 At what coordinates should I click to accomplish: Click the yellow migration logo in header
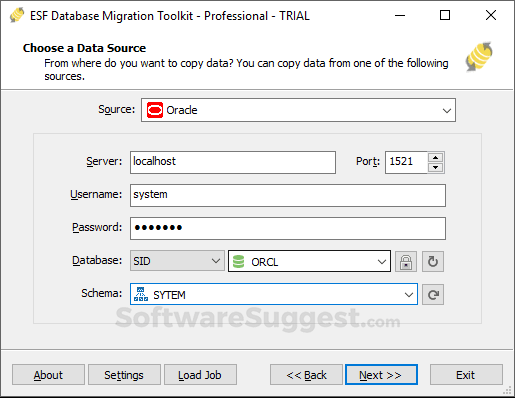tap(479, 57)
